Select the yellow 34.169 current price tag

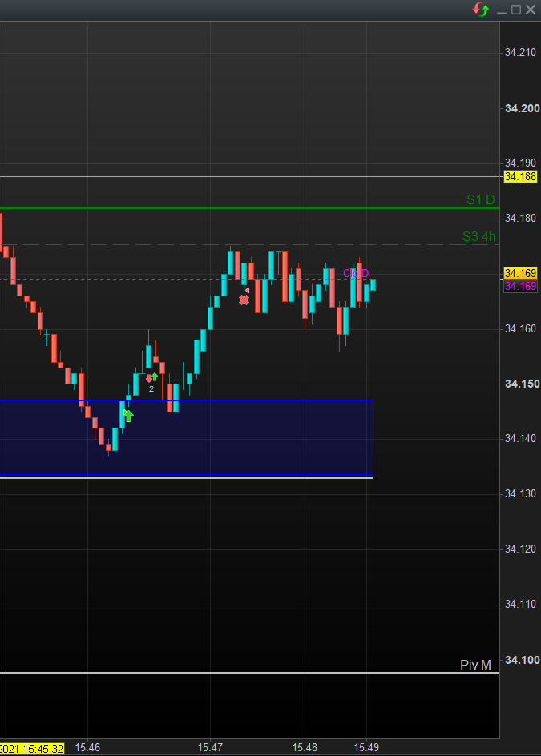[x=520, y=273]
